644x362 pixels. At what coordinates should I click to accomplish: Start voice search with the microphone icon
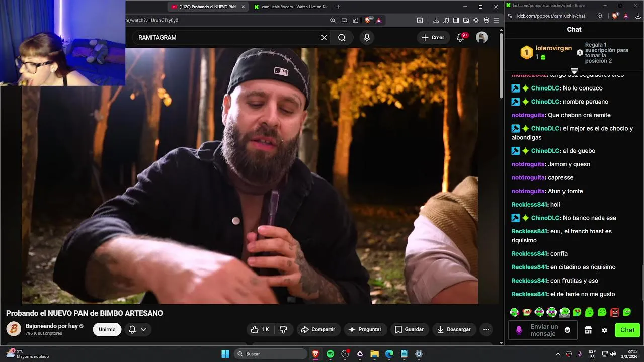click(367, 38)
